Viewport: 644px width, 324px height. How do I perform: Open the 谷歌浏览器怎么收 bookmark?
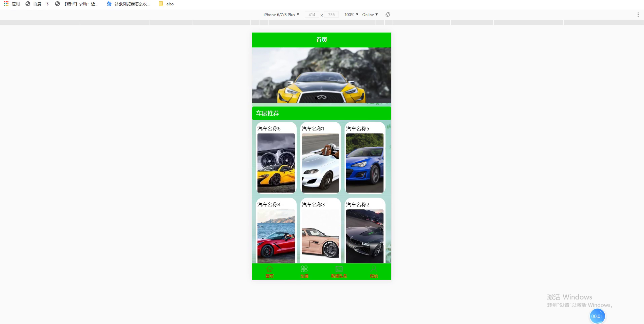128,4
